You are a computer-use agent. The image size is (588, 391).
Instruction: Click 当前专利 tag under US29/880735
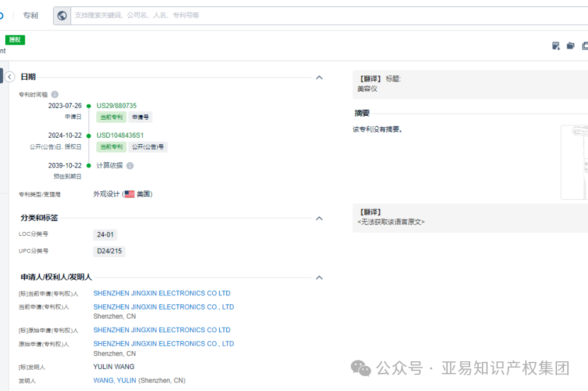click(x=111, y=117)
